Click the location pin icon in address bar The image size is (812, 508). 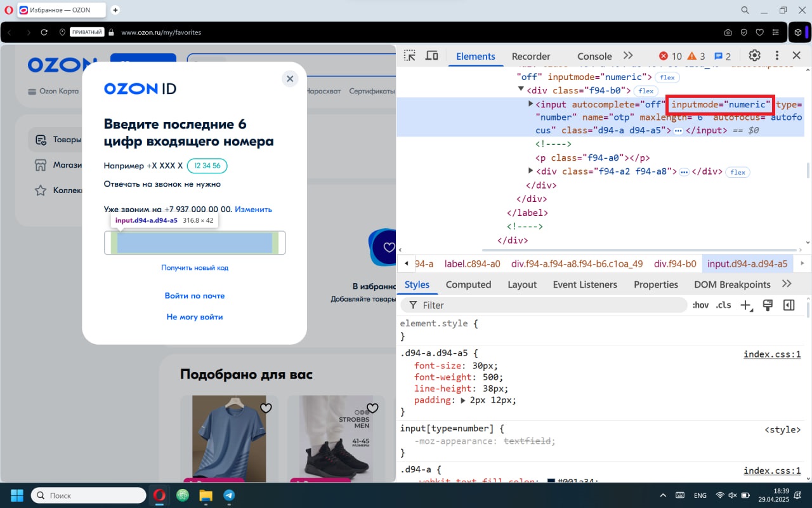[62, 32]
